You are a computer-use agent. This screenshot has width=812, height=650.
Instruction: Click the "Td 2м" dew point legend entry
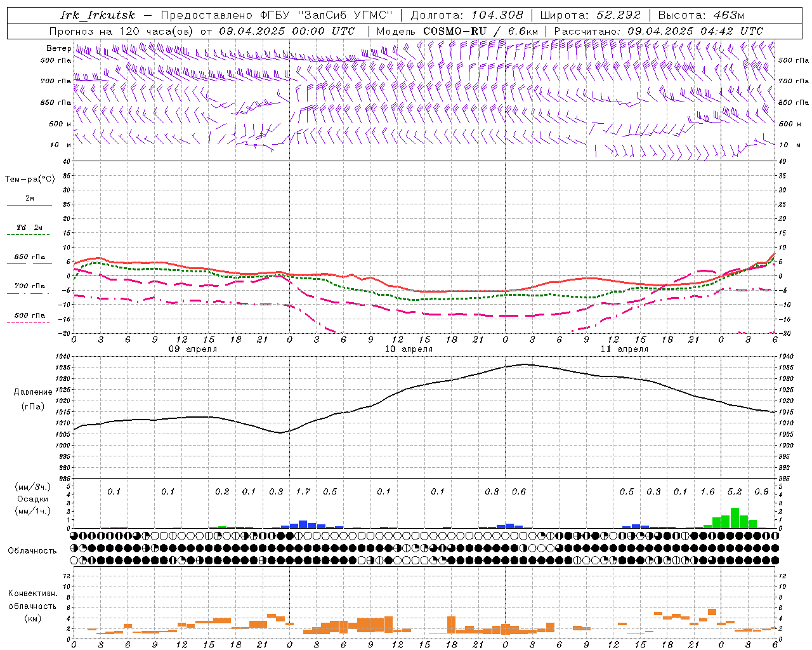(x=29, y=227)
